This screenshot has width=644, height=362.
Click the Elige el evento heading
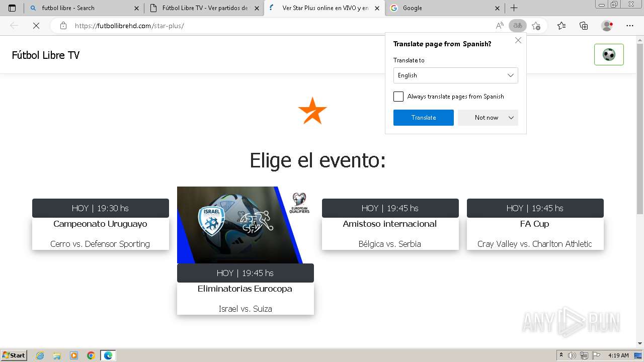click(317, 160)
